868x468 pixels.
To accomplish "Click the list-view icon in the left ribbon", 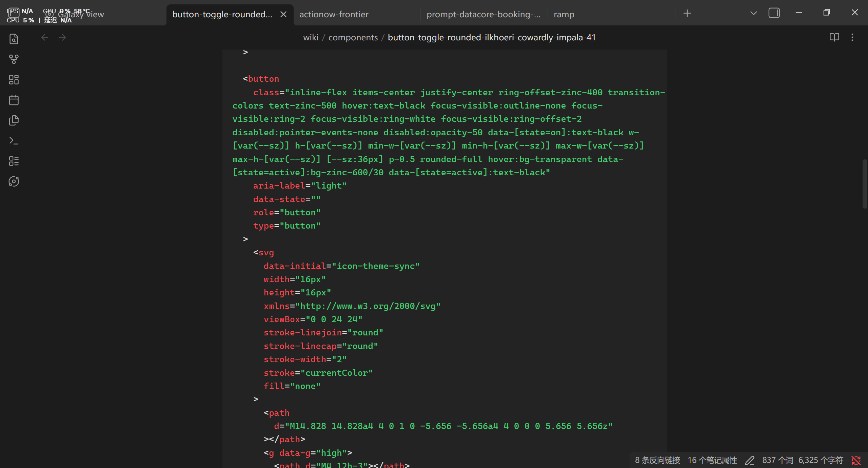I will click(14, 161).
